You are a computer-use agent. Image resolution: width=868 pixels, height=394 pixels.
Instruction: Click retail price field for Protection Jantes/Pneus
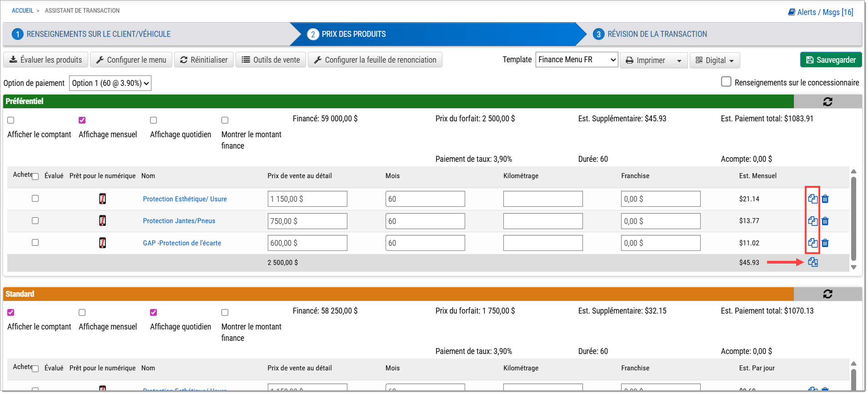point(307,221)
